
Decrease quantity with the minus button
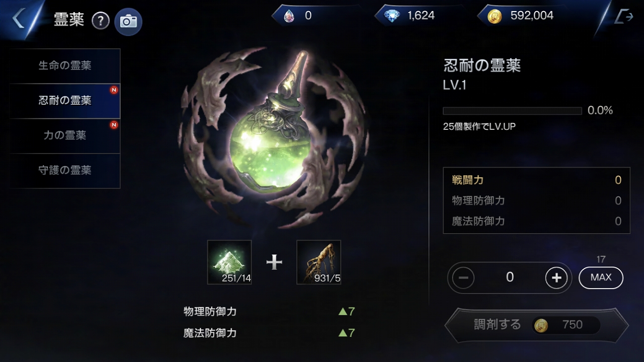pos(463,277)
